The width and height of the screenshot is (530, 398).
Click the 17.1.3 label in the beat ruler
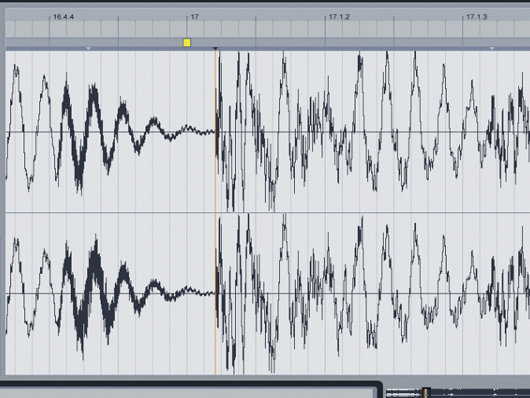pyautogui.click(x=477, y=17)
